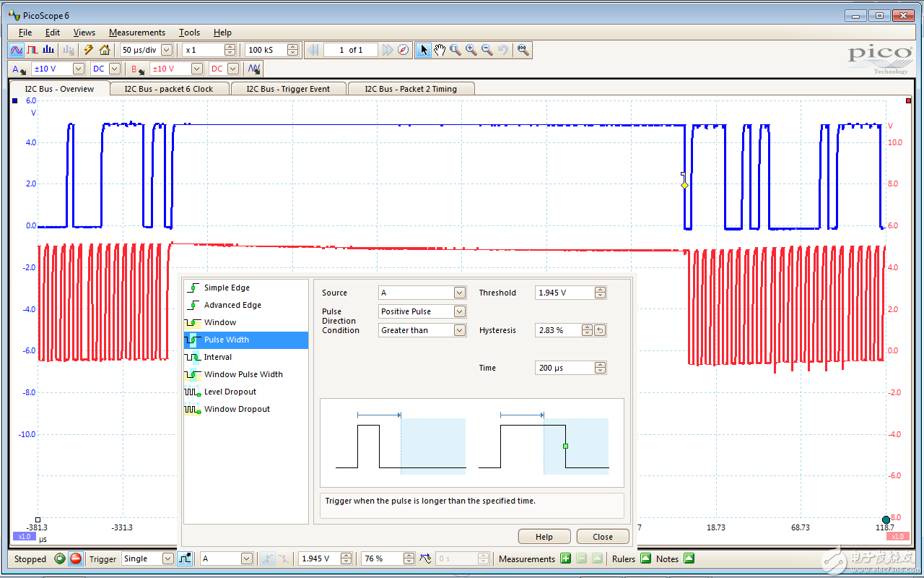Click the auto setup lightning icon
Viewport: 924px width, 578px height.
(89, 50)
